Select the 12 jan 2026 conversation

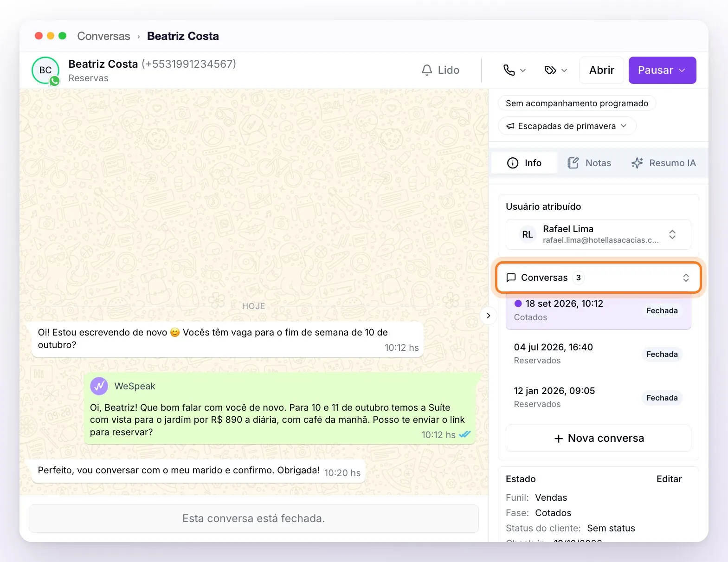click(598, 398)
